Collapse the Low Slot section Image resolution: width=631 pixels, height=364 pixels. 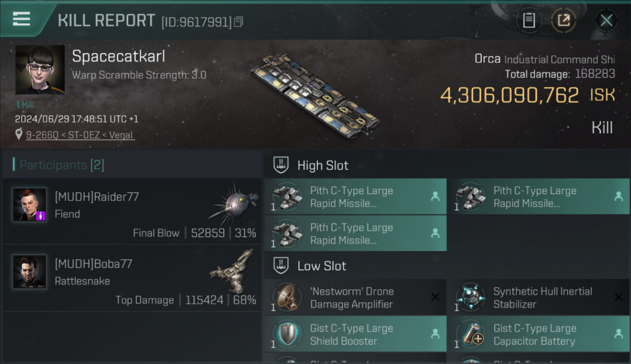281,265
